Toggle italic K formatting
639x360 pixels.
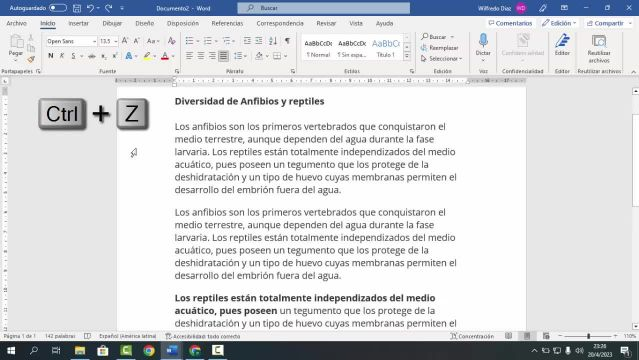tap(62, 56)
